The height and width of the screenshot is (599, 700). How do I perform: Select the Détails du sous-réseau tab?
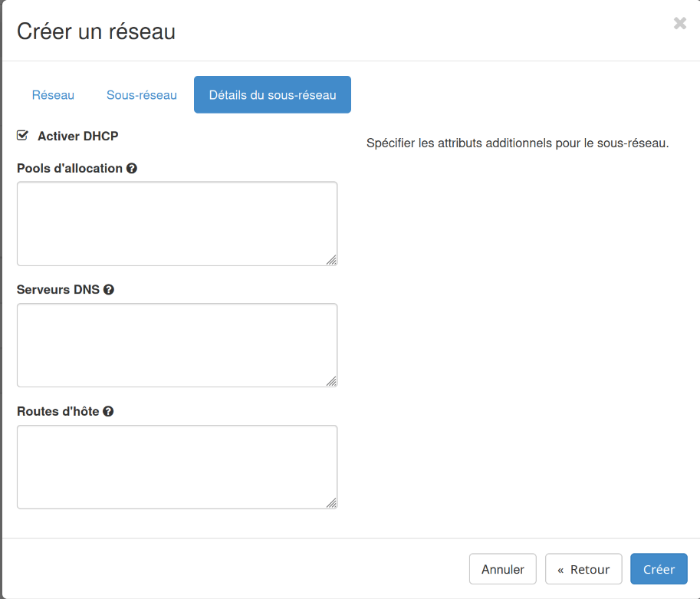click(x=272, y=95)
